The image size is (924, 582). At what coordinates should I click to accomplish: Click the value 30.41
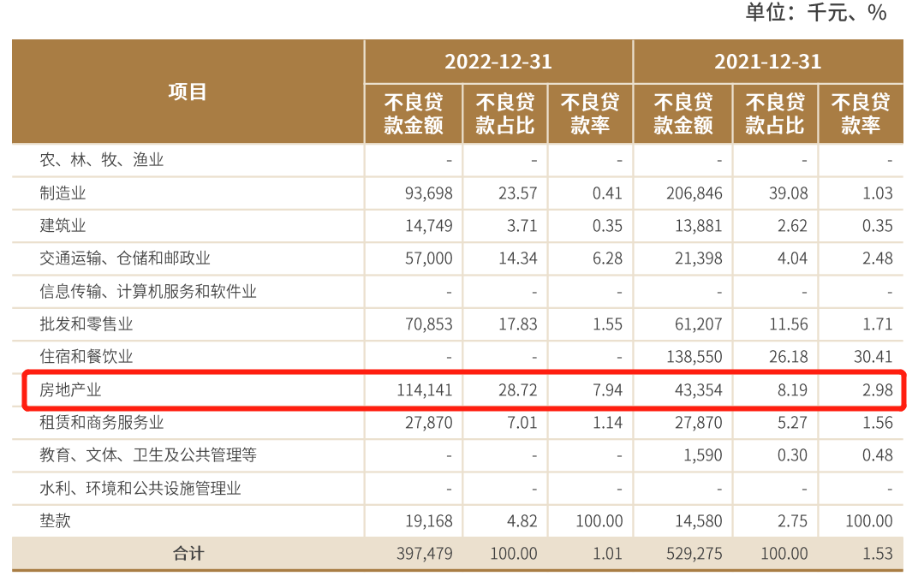[873, 356]
